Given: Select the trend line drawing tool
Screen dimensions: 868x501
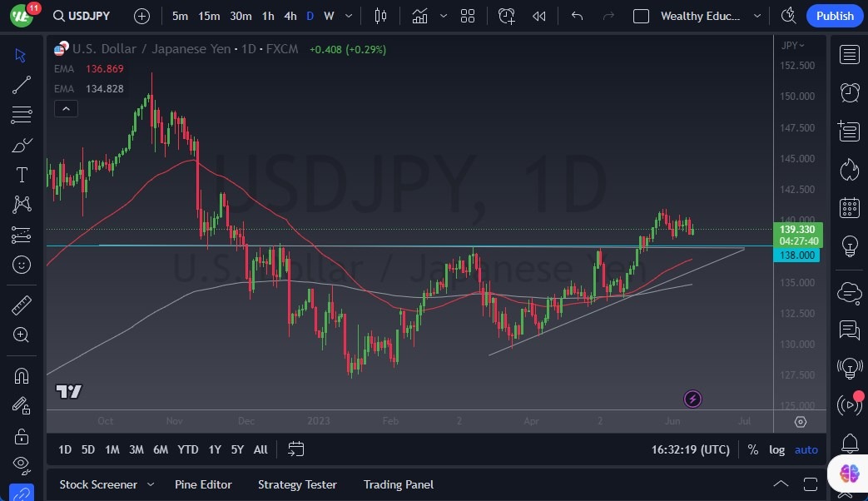Looking at the screenshot, I should tap(21, 85).
